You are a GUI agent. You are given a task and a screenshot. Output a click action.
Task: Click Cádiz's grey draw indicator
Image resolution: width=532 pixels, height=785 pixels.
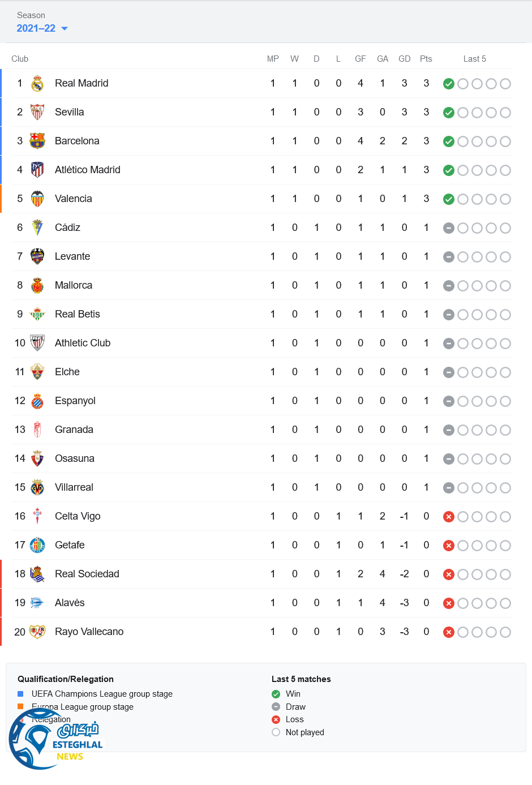point(449,228)
